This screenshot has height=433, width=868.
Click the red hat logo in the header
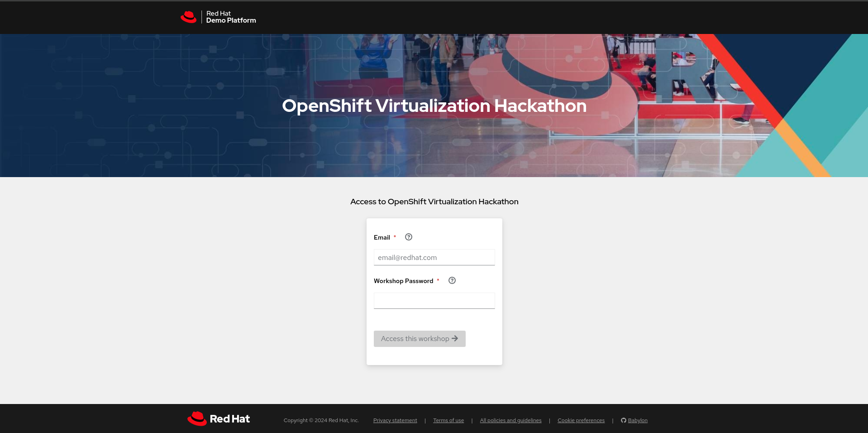[188, 17]
